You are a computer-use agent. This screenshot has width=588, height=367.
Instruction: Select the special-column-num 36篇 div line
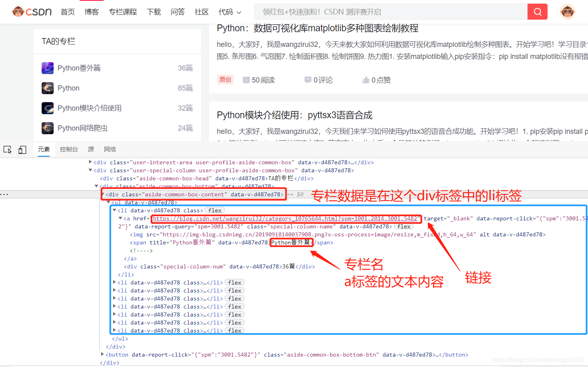coord(219,266)
